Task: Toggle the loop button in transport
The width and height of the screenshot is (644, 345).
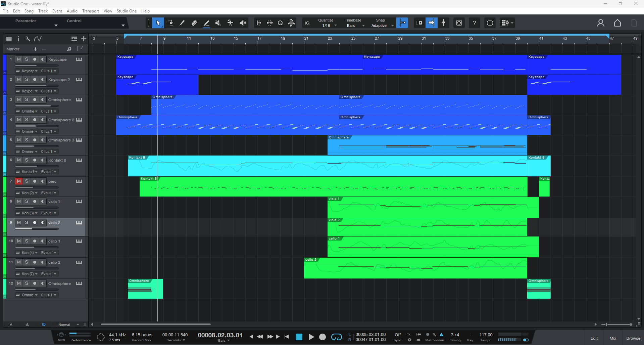Action: pos(336,337)
